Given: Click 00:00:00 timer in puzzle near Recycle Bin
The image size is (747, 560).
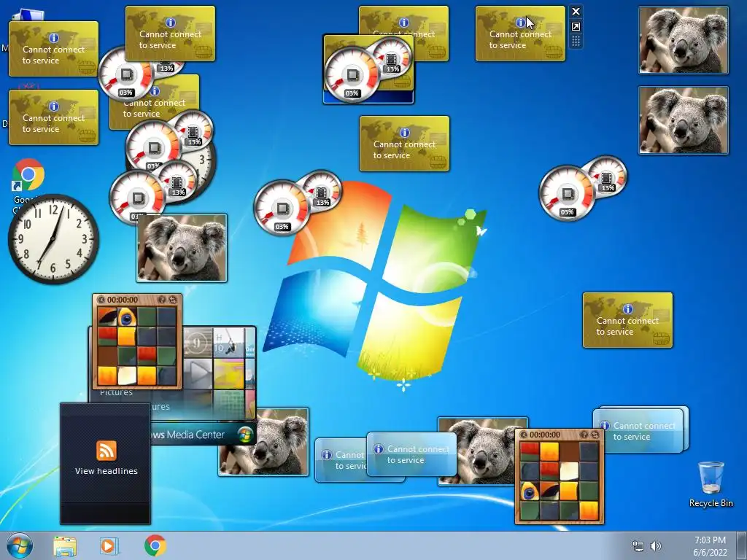Looking at the screenshot, I should [544, 435].
